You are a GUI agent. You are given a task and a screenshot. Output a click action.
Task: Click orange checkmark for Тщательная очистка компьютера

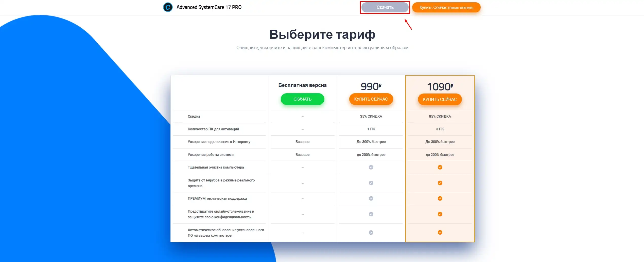[x=440, y=167]
